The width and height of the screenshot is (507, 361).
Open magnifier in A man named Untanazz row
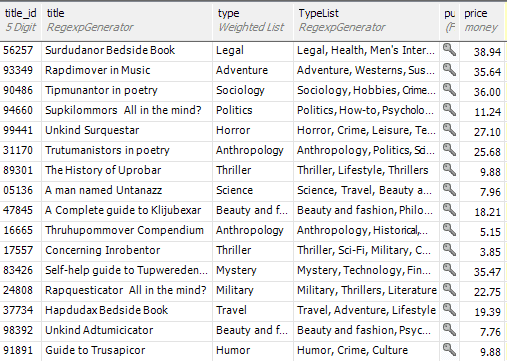pyautogui.click(x=449, y=190)
